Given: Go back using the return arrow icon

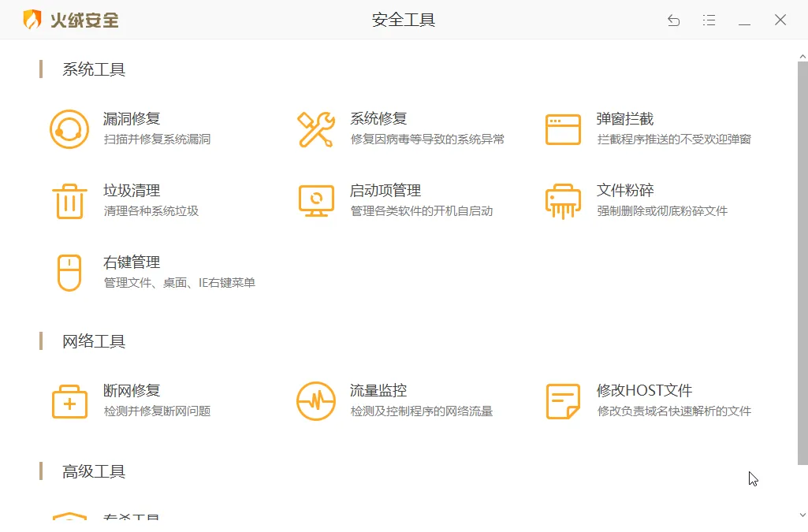Looking at the screenshot, I should [x=673, y=20].
